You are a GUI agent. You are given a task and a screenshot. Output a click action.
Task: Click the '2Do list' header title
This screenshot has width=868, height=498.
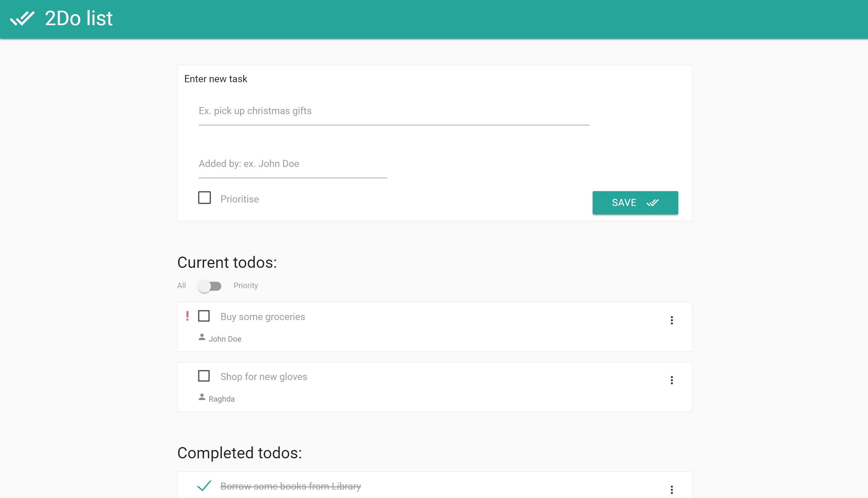pos(79,18)
